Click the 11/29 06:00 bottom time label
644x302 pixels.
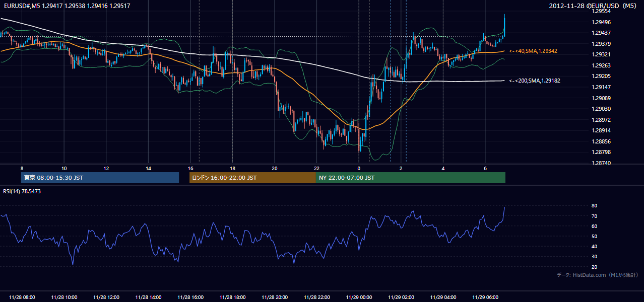tap(485, 297)
